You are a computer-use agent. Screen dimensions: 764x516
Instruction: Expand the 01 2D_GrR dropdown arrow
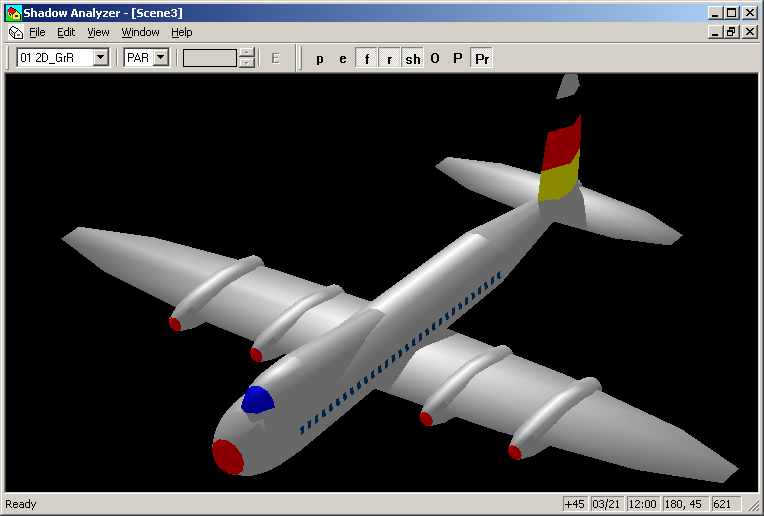point(100,57)
